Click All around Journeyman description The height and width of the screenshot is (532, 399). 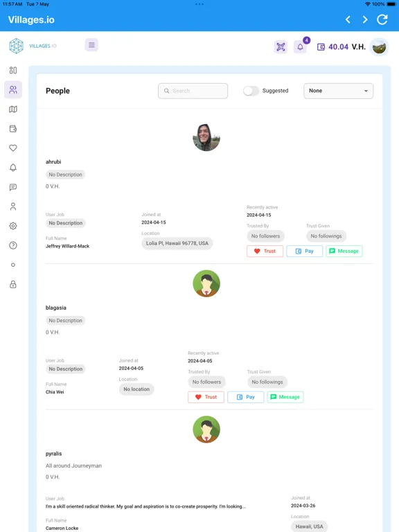[73, 465]
